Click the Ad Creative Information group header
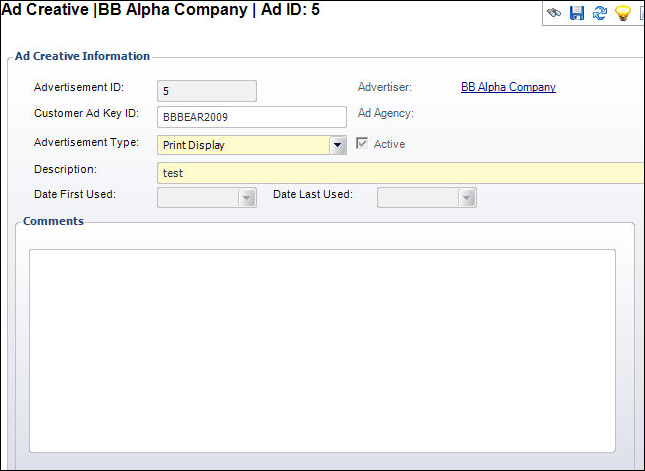The width and height of the screenshot is (645, 471). (x=82, y=56)
